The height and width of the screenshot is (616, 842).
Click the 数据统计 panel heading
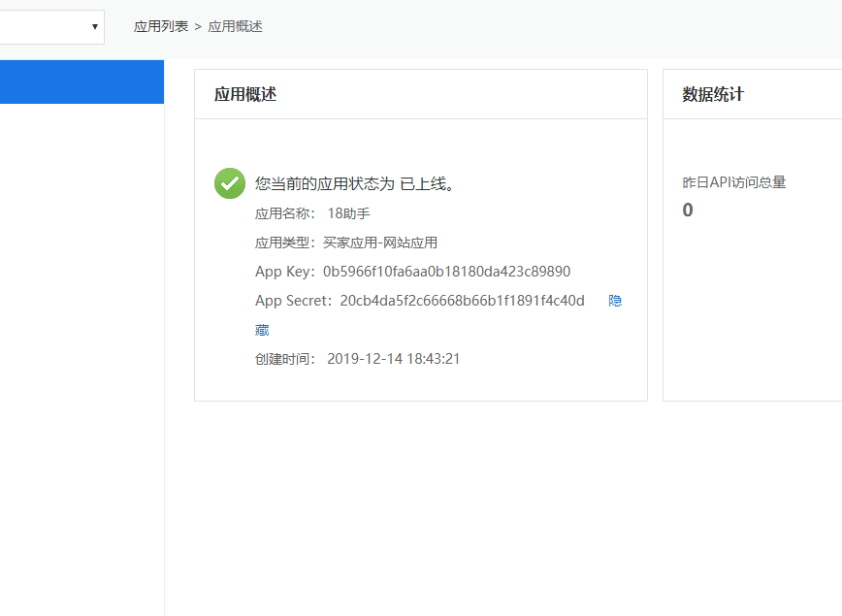tap(713, 94)
